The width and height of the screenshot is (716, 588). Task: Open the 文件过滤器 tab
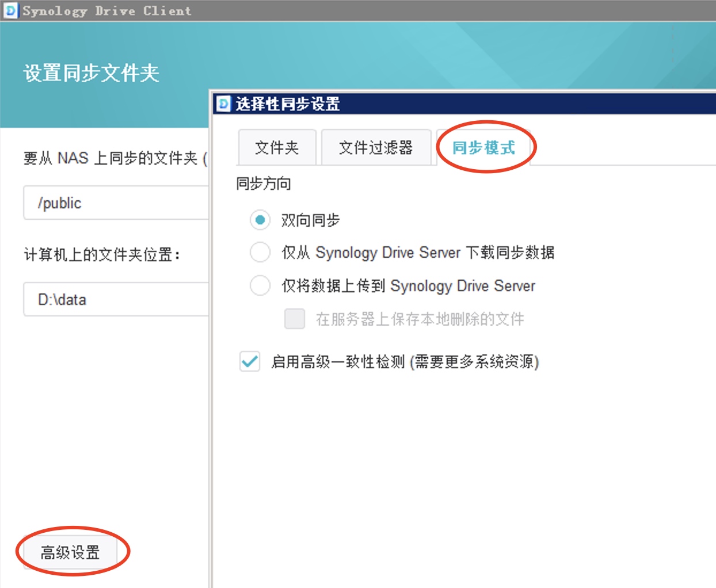(376, 148)
